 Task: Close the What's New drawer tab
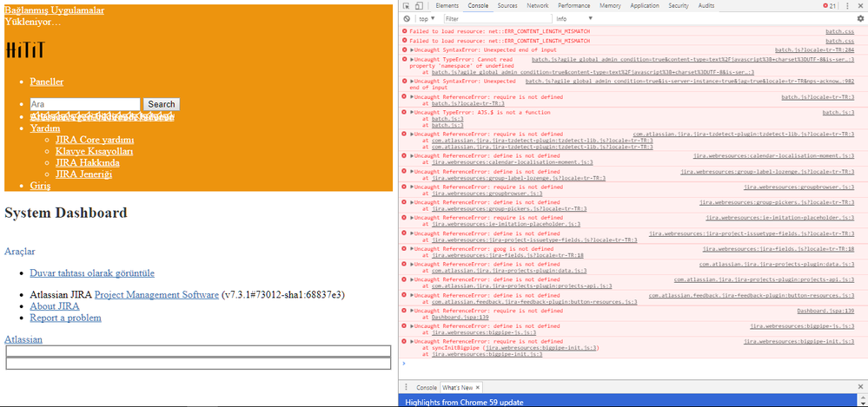click(x=478, y=388)
